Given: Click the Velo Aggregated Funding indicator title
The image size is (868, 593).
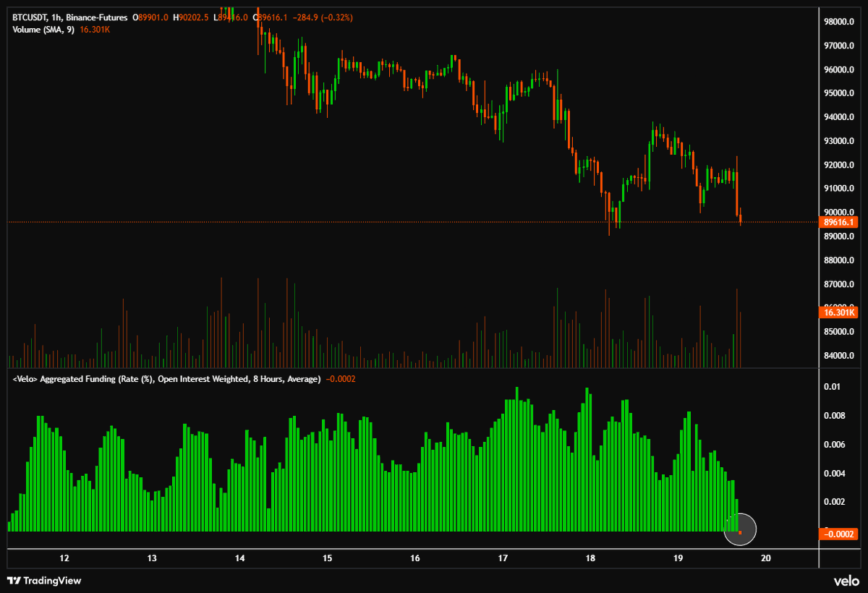Looking at the screenshot, I should [x=166, y=379].
